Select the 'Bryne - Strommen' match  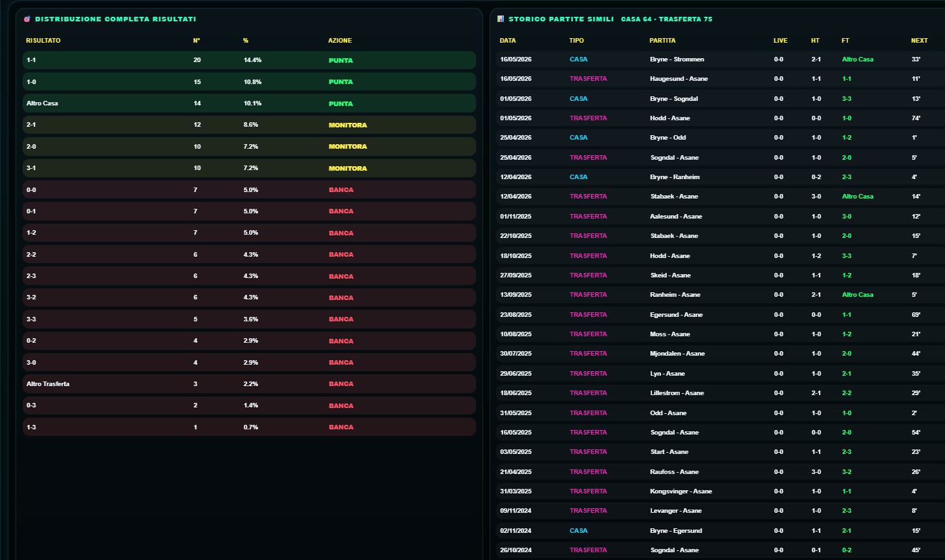coord(677,59)
